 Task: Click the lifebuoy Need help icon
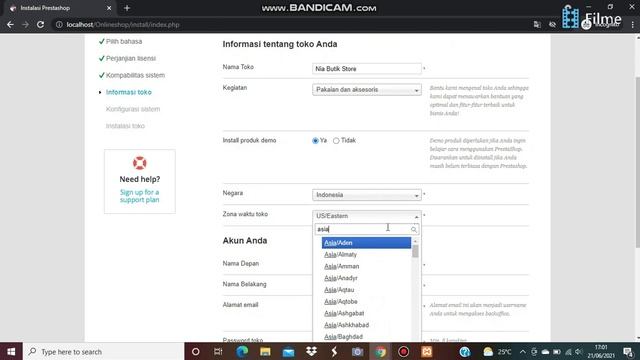[x=140, y=163]
